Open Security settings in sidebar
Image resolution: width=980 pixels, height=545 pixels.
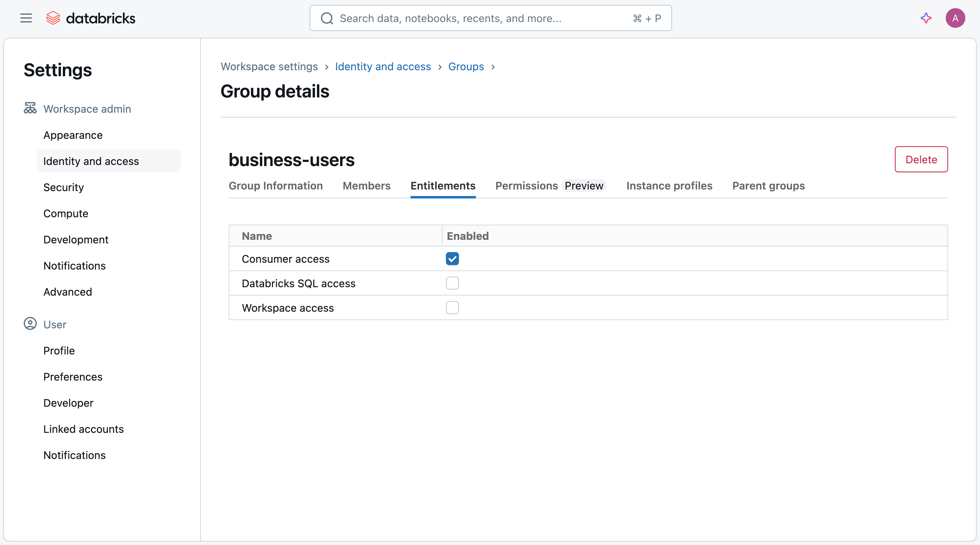tap(63, 187)
